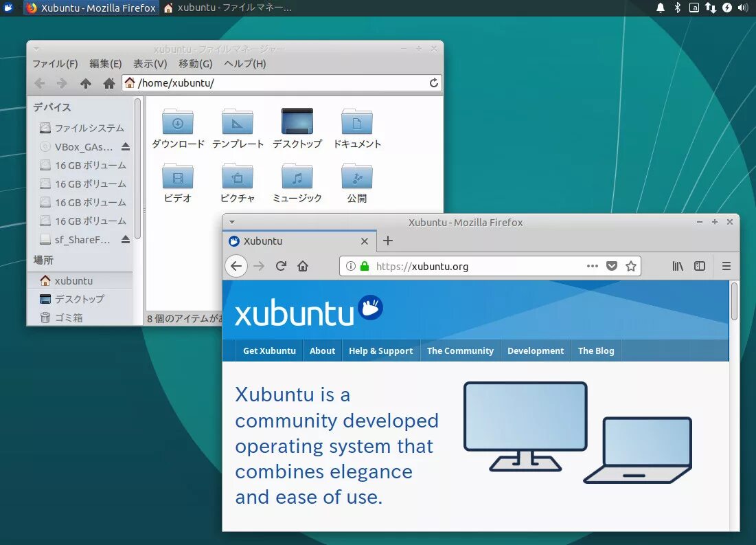Open the Development link
Image resolution: width=756 pixels, height=545 pixels.
(x=536, y=351)
